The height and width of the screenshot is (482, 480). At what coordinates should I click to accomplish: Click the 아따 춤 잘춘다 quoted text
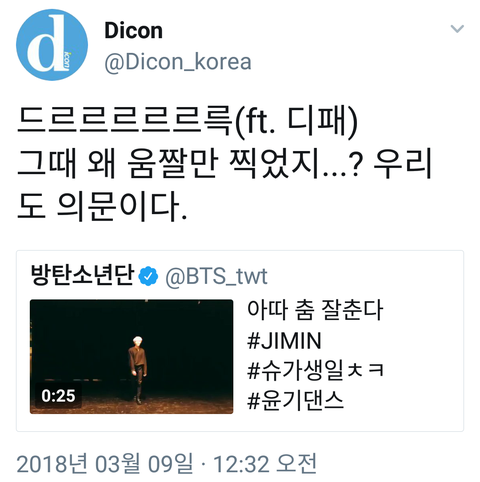coord(315,310)
